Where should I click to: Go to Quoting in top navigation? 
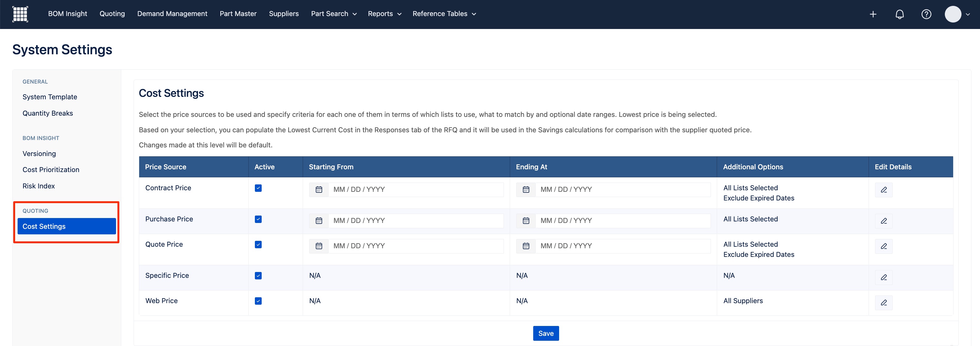click(112, 14)
